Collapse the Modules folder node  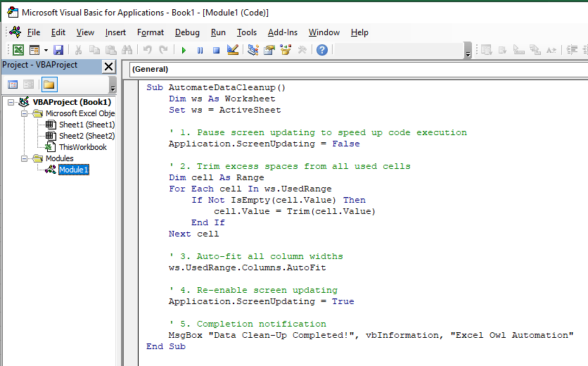(x=25, y=158)
